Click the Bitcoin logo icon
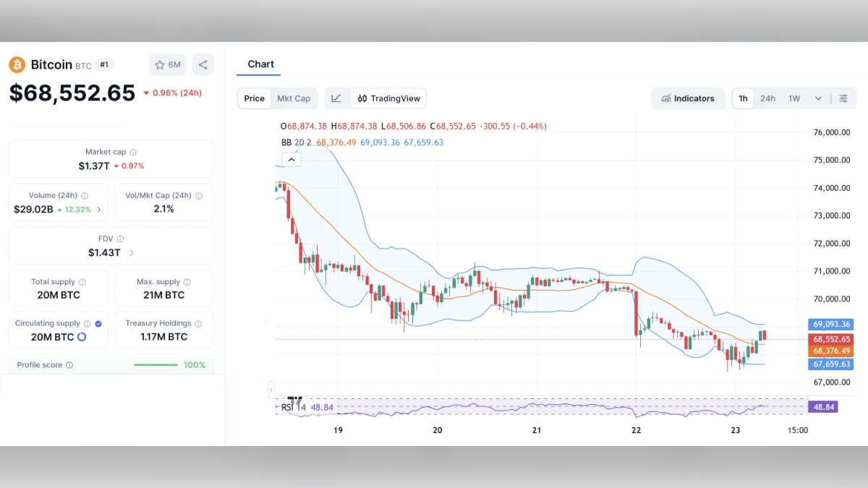868x488 pixels. click(17, 65)
